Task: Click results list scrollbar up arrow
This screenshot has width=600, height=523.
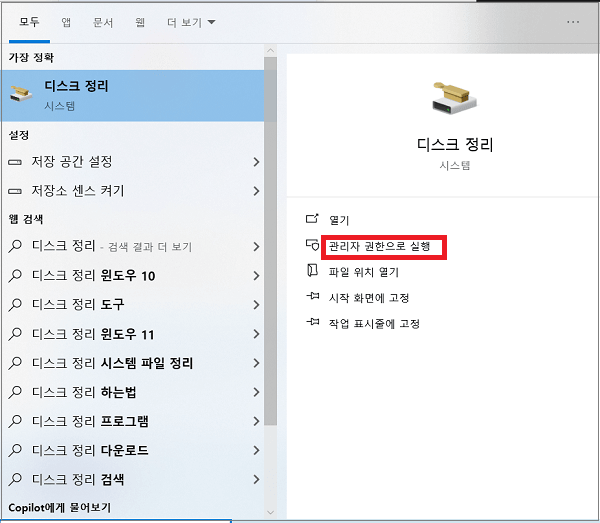Action: (x=271, y=51)
